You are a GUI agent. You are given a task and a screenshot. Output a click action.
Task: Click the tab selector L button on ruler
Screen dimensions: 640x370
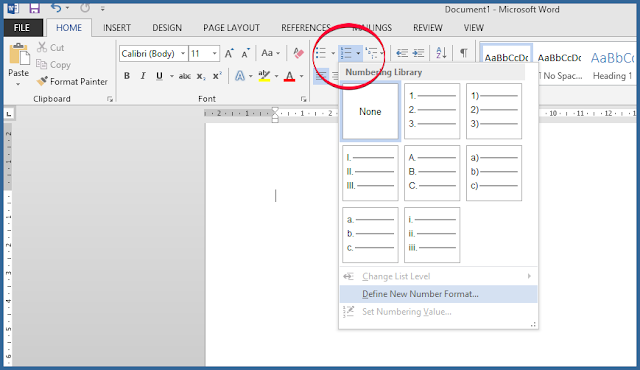[9, 114]
